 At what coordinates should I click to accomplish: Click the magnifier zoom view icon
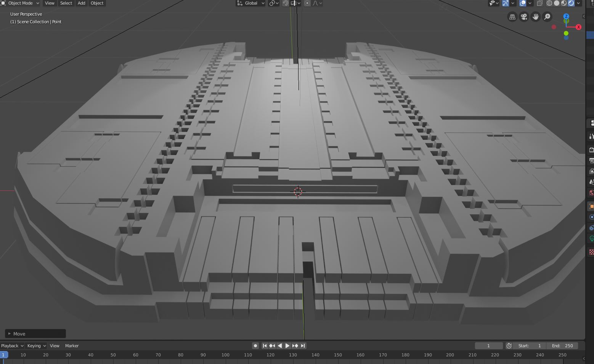(547, 17)
